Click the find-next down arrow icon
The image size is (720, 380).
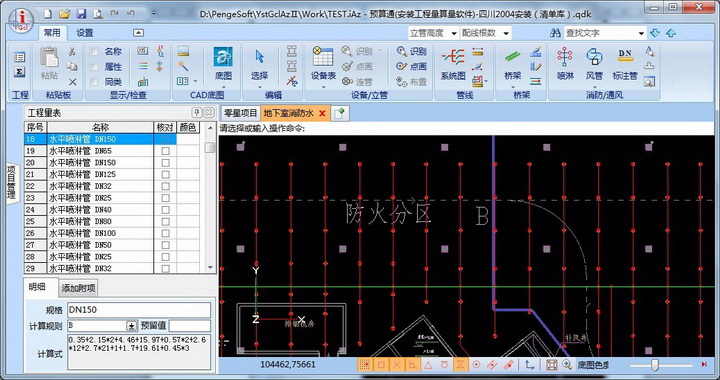pos(655,33)
